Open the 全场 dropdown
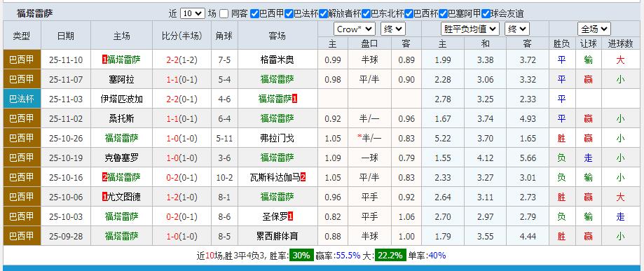Viewport: 644px width, 271px height. 594,29
